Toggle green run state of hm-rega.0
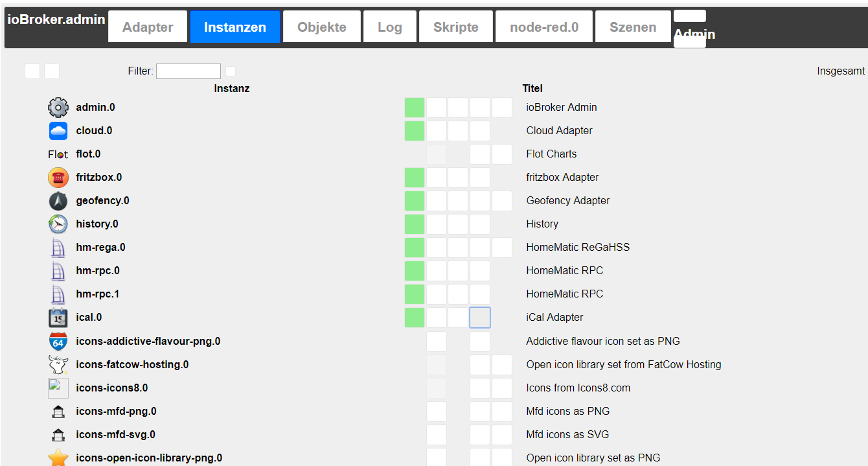The height and width of the screenshot is (466, 868). [415, 248]
